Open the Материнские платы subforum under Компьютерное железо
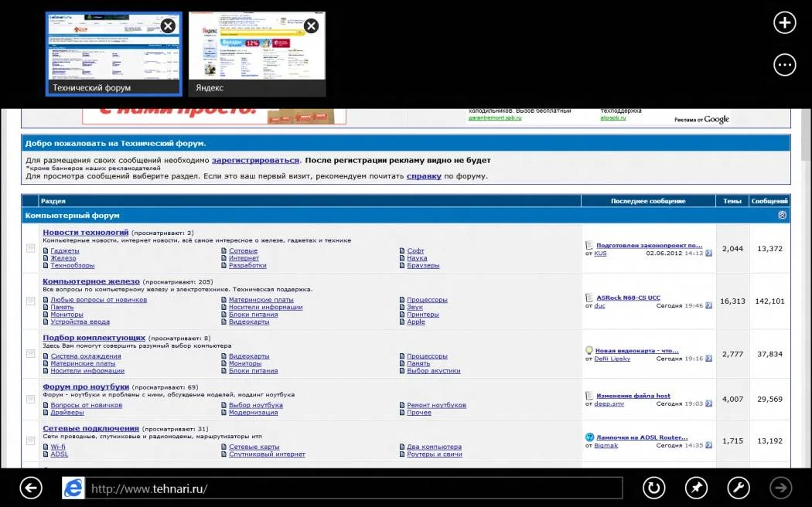812x507 pixels. (x=261, y=300)
